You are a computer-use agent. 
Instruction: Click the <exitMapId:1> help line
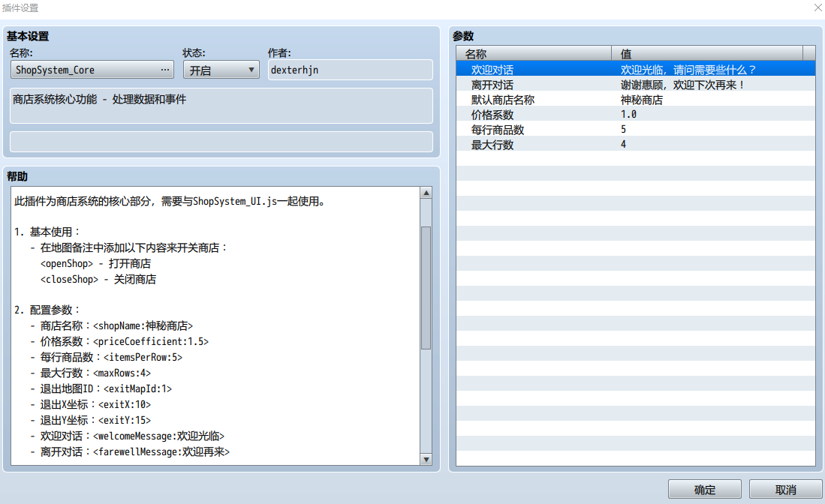point(101,389)
